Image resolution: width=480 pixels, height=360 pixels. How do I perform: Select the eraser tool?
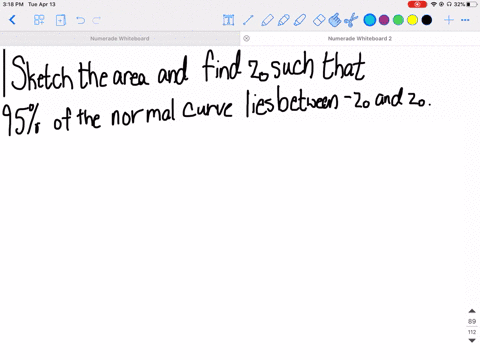tap(319, 20)
